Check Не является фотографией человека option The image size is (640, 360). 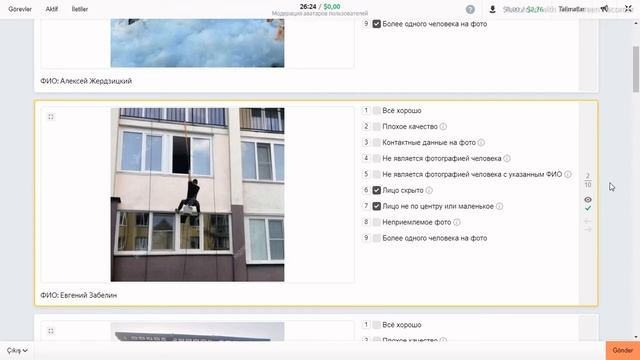(377, 158)
